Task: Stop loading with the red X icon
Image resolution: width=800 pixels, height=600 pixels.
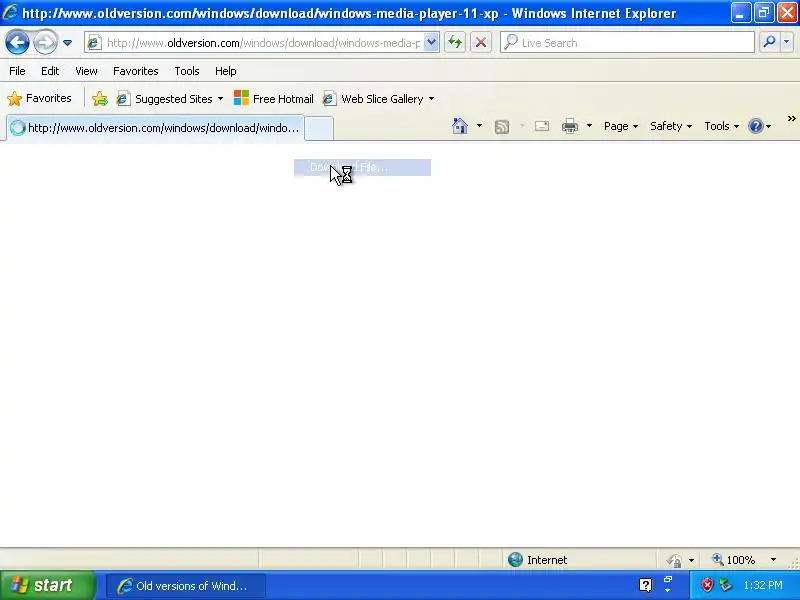Action: [x=481, y=43]
